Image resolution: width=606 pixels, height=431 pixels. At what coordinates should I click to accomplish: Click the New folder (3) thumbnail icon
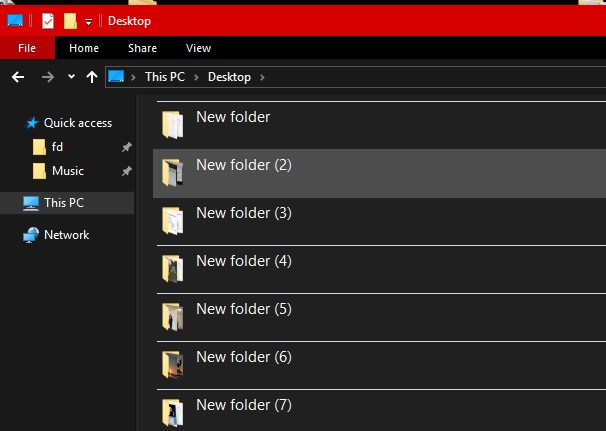pos(172,220)
